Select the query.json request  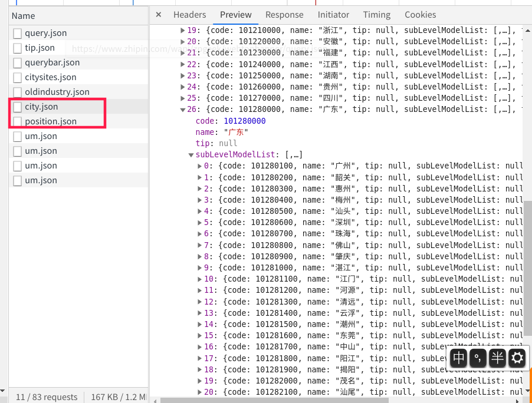pyautogui.click(x=46, y=33)
